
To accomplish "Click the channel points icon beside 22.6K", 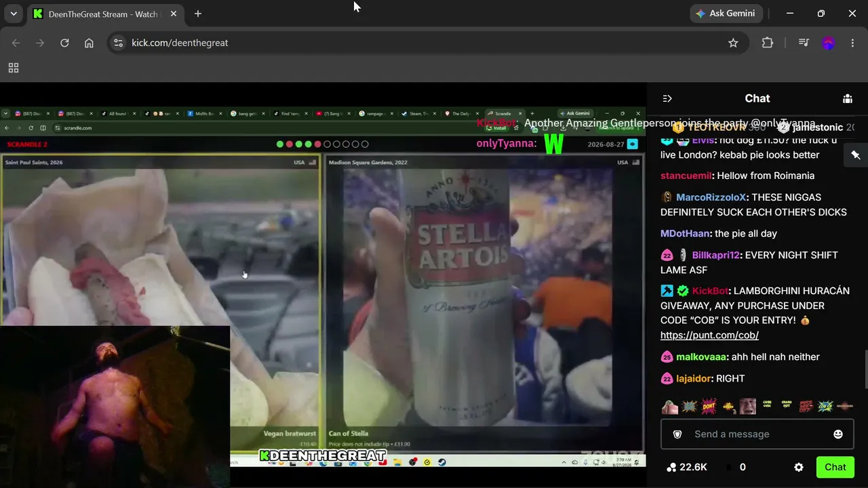I will click(671, 467).
